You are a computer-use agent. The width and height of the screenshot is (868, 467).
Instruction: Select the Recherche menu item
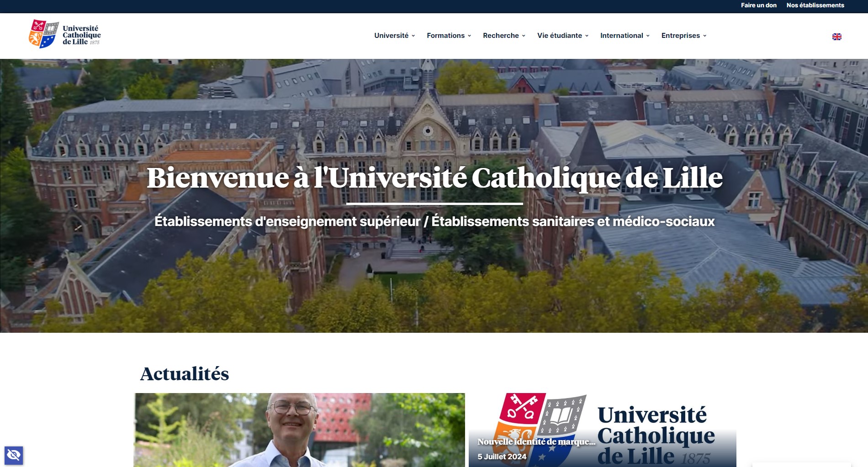pos(500,36)
